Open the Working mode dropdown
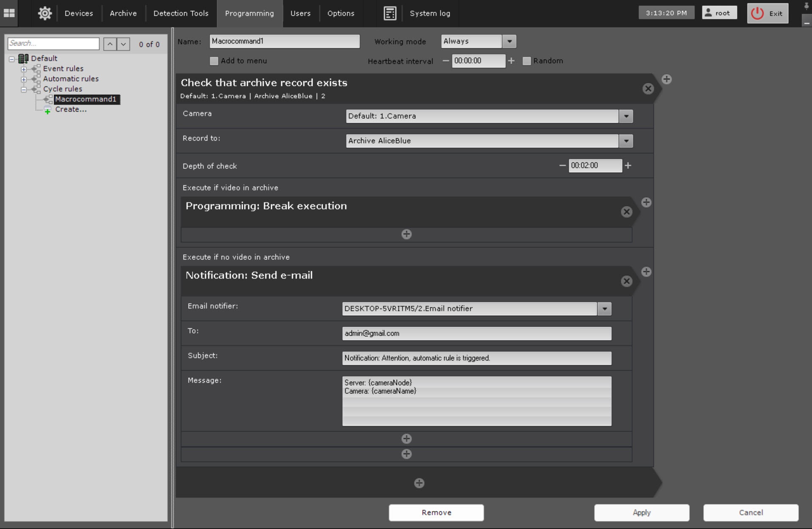The width and height of the screenshot is (812, 529). tap(509, 41)
